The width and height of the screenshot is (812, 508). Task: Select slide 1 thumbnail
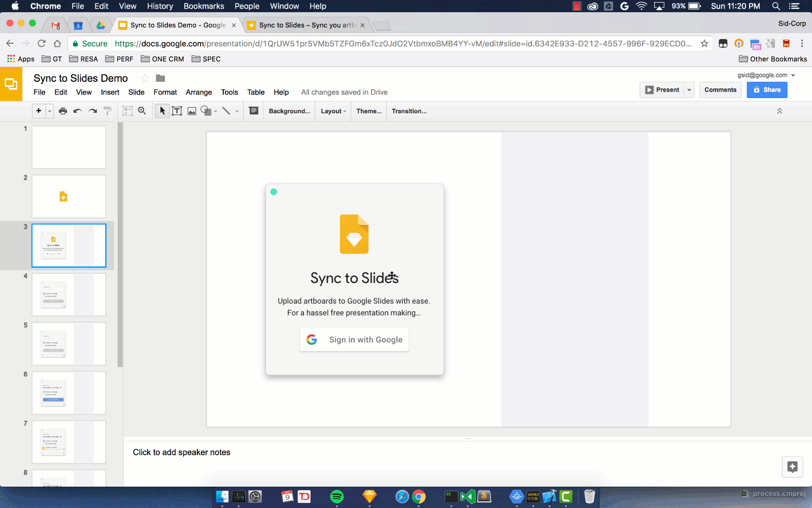click(69, 147)
